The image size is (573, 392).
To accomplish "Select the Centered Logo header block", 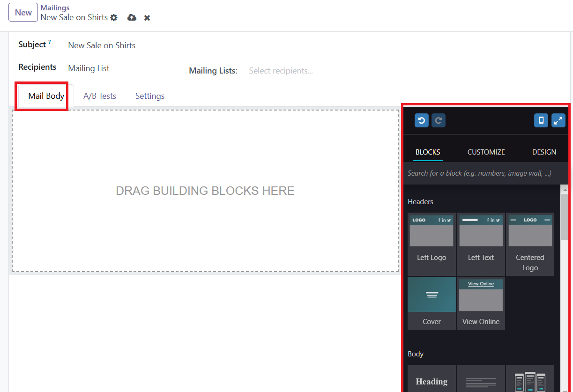I will tap(530, 244).
